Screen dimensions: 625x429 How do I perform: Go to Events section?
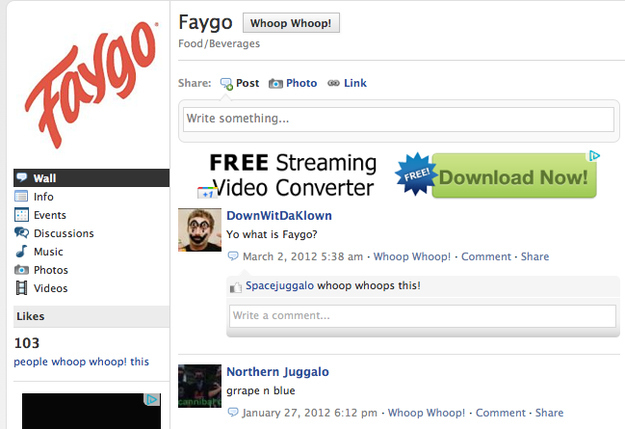tap(50, 215)
